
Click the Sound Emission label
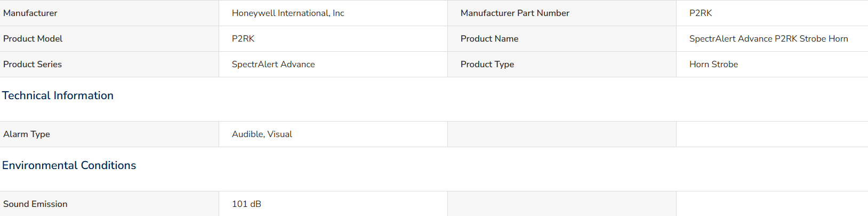pos(35,204)
